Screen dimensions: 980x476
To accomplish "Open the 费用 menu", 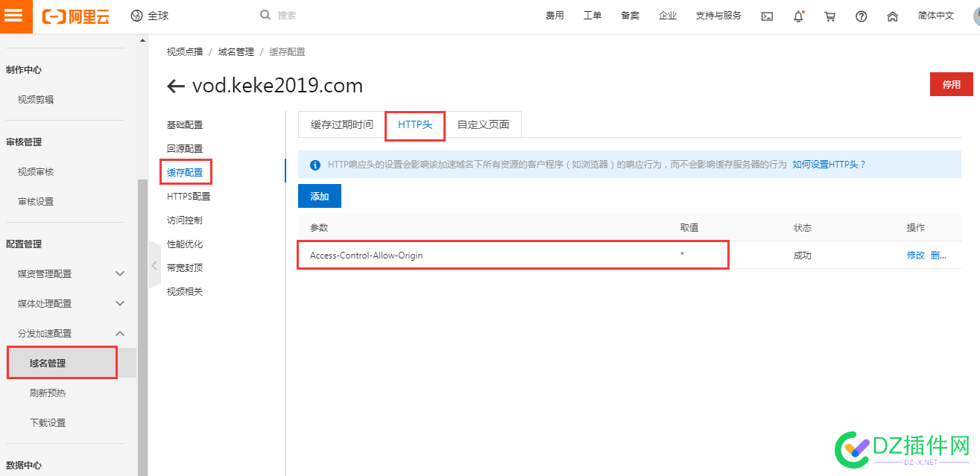I will pos(554,16).
